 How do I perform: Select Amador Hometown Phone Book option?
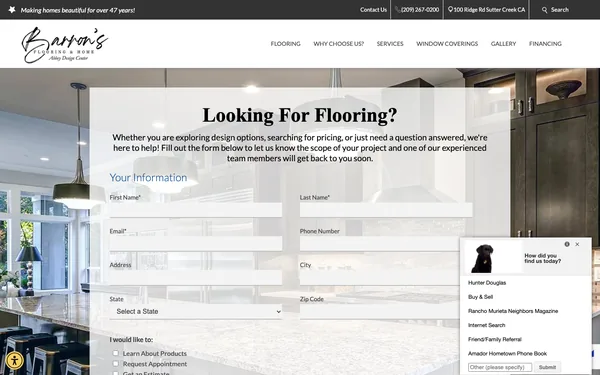pyautogui.click(x=507, y=354)
